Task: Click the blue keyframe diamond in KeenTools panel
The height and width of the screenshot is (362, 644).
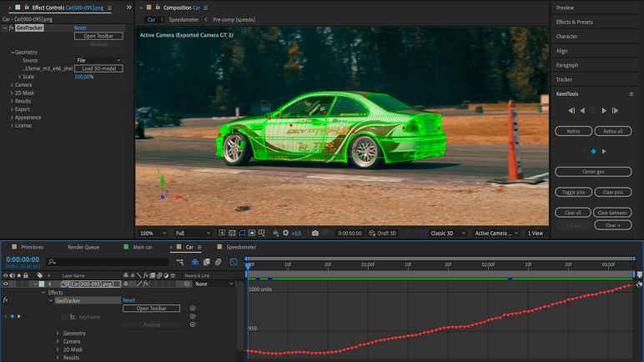Action: click(593, 151)
